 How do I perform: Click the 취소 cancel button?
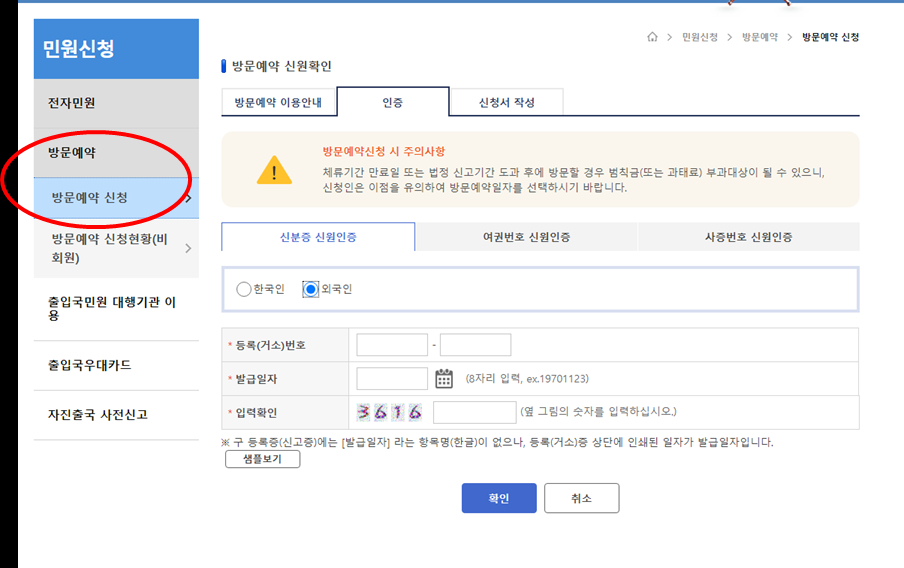pos(581,498)
